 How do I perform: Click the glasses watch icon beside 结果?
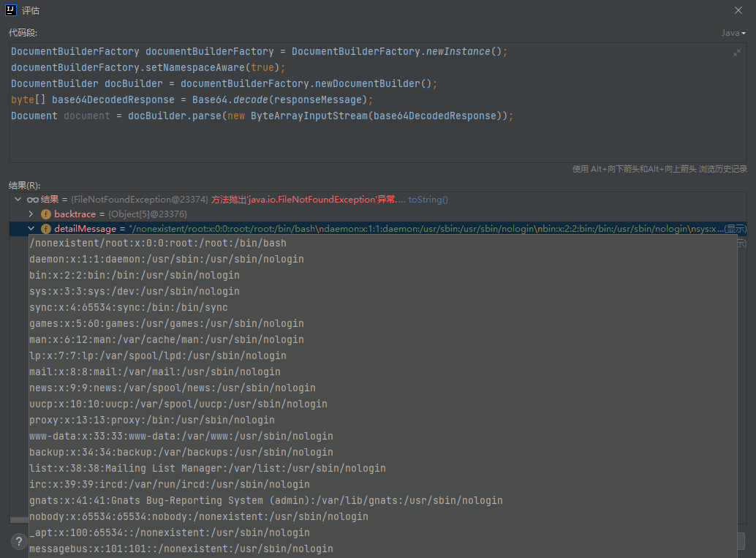point(33,200)
